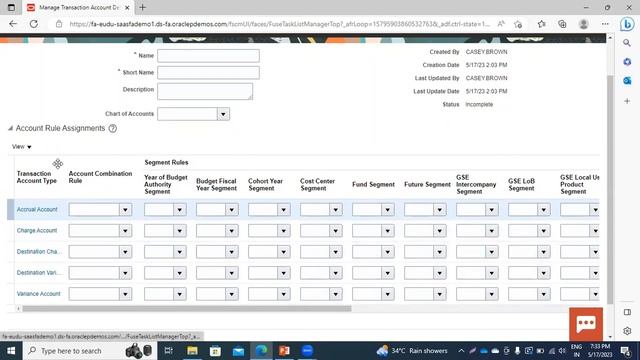Click the Short Name input field
This screenshot has width=640, height=360.
[208, 73]
